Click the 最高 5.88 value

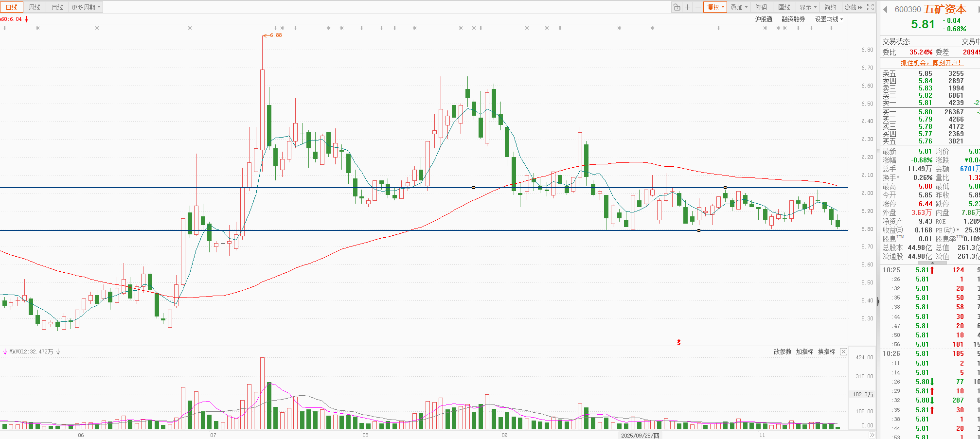(926, 186)
